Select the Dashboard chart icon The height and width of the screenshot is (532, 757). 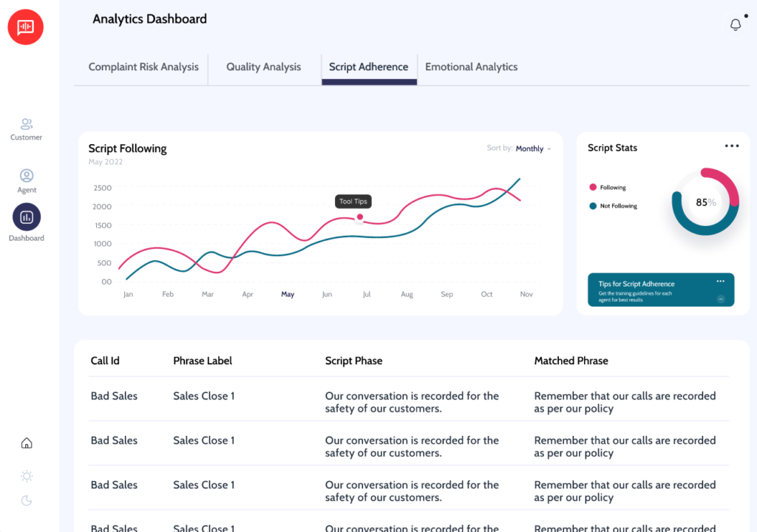click(27, 217)
